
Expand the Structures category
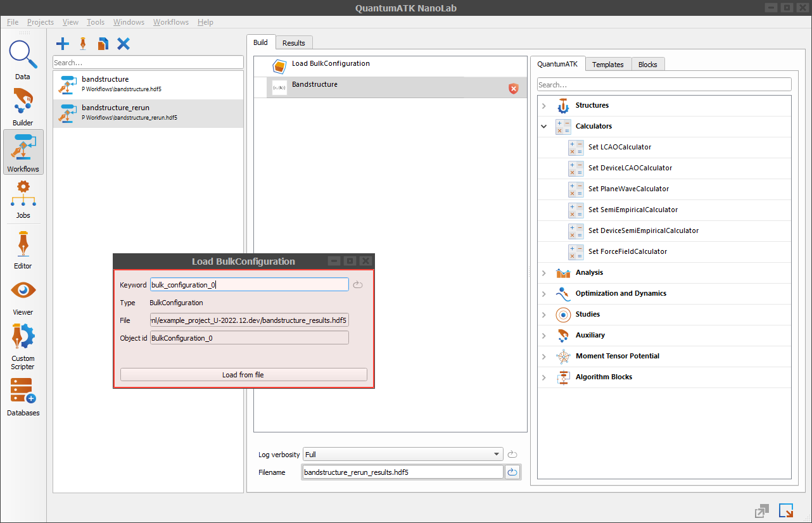click(544, 106)
